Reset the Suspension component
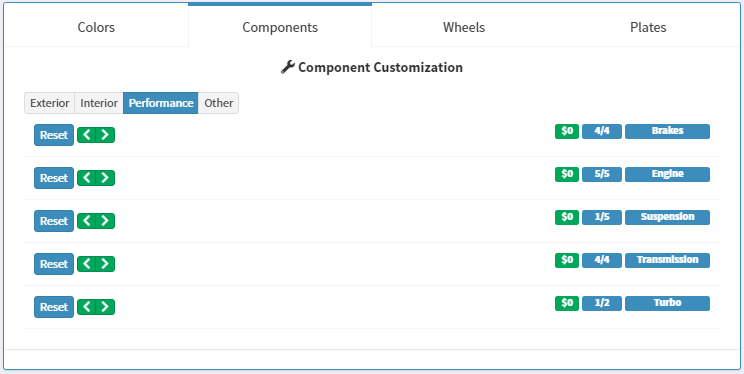 (x=54, y=221)
